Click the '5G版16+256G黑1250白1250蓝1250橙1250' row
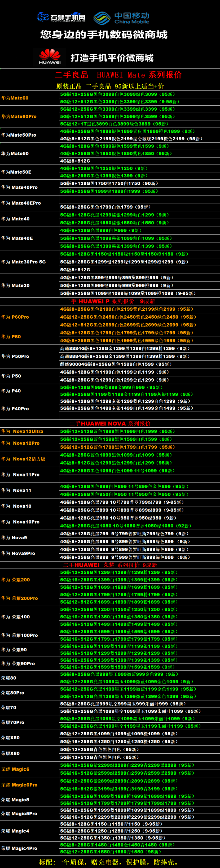 (139, 742)
